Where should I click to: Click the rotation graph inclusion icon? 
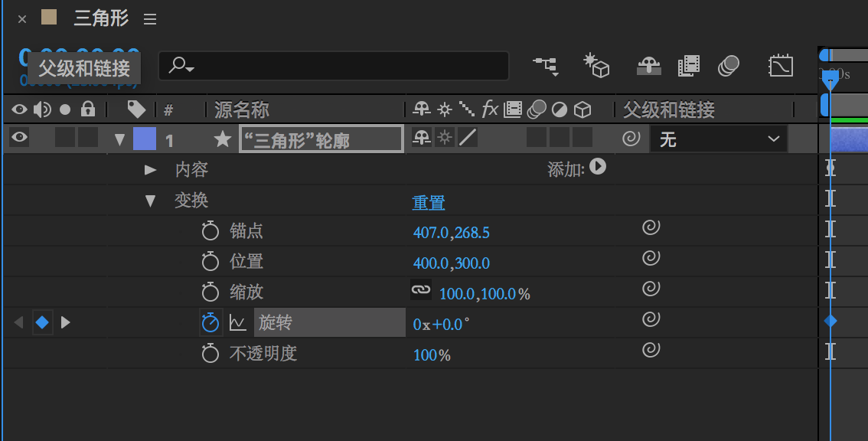238,323
